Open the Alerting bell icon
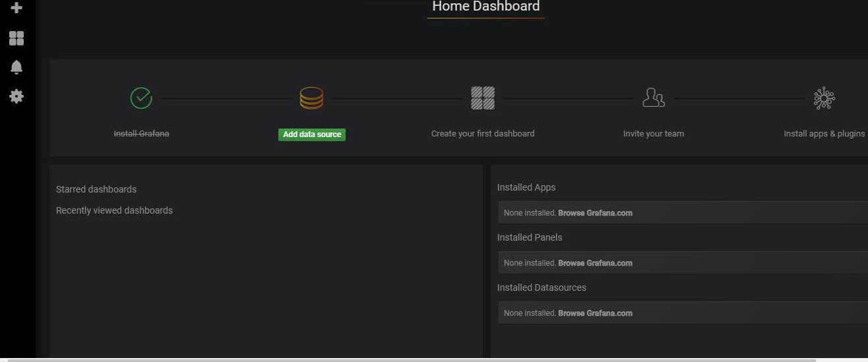The height and width of the screenshot is (362, 868). coord(16,67)
